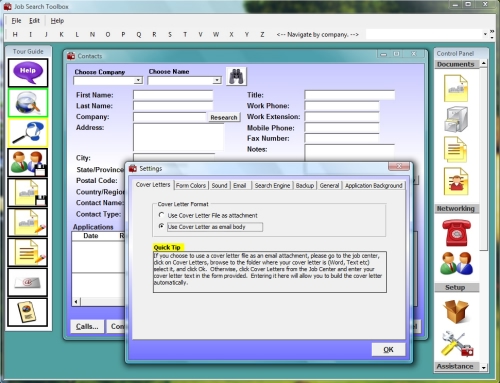Click the Control Panel scroll down arrow
This screenshot has width=500, height=383.
(x=483, y=368)
